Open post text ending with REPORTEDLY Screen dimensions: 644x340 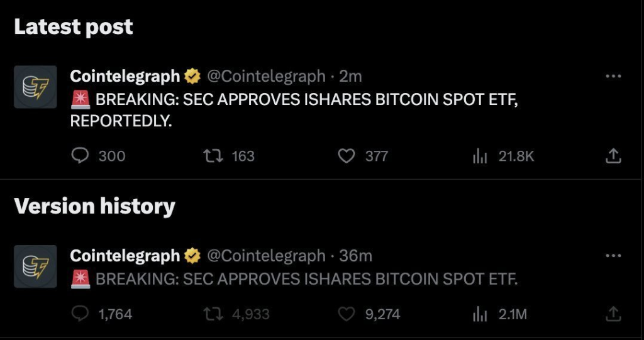[294, 110]
